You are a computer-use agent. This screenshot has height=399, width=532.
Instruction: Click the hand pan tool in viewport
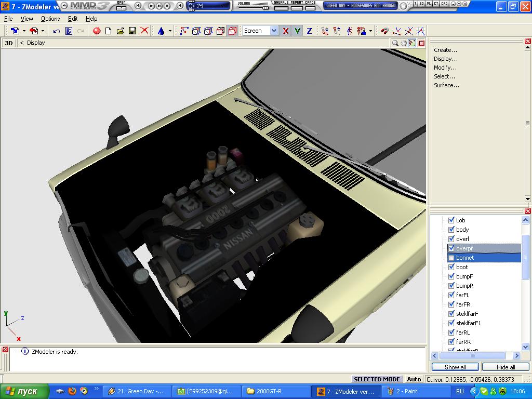[404, 43]
